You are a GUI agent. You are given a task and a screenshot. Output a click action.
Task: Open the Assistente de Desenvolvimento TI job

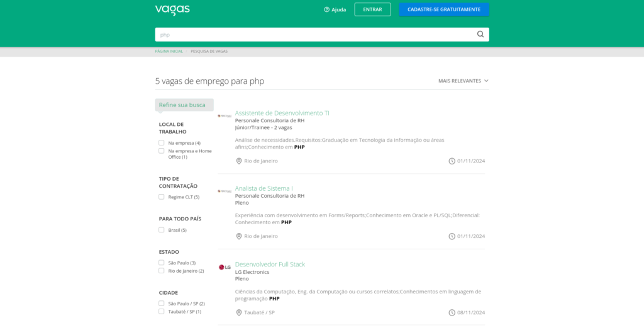point(282,113)
